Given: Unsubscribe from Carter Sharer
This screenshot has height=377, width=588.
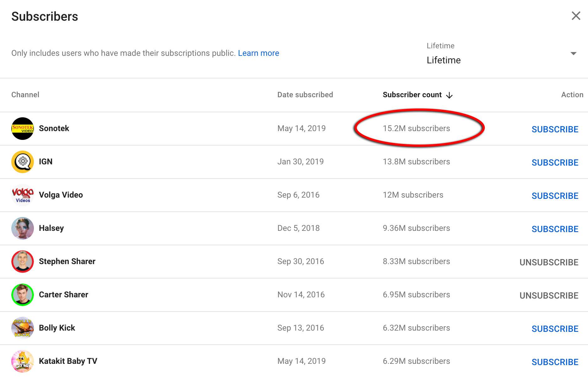Looking at the screenshot, I should [549, 295].
